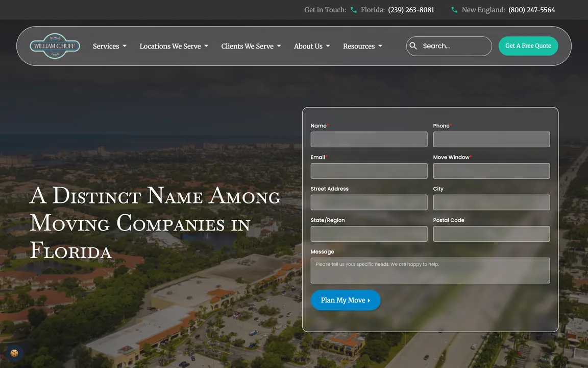The width and height of the screenshot is (588, 368).
Task: Click the City input field
Action: tap(492, 202)
